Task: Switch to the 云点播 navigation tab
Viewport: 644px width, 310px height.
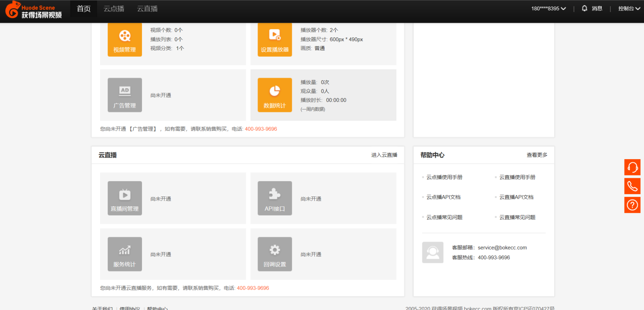Action: tap(114, 9)
